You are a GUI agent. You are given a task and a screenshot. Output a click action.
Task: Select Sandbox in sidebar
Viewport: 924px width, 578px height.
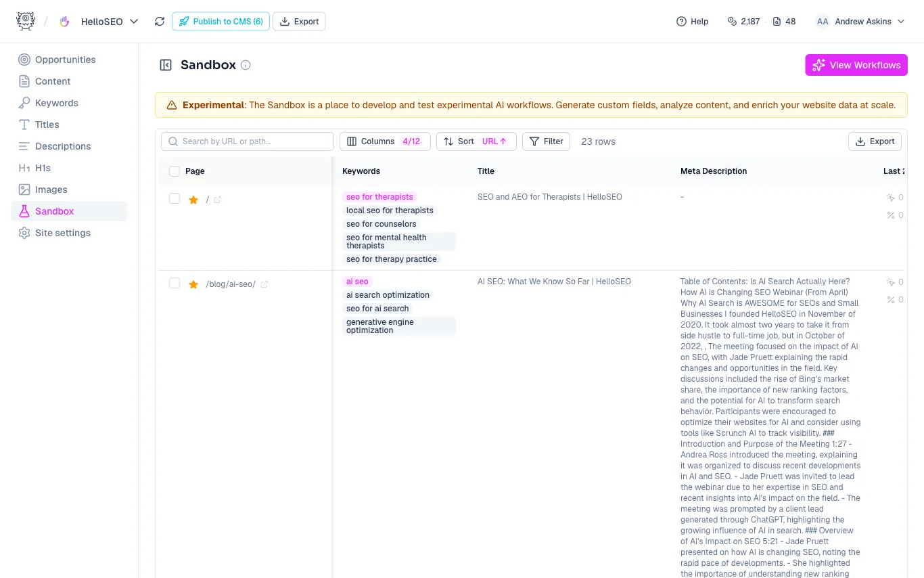tap(69, 211)
